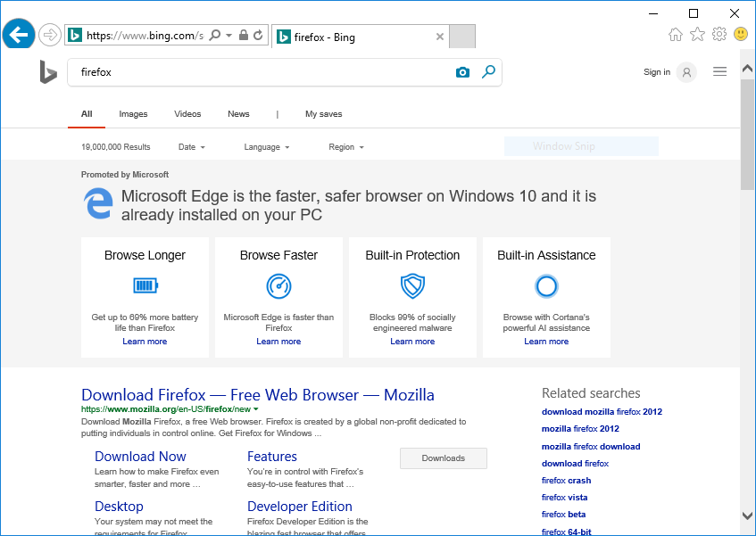Image resolution: width=756 pixels, height=536 pixels.
Task: Open the browser Home icon
Action: [x=676, y=34]
